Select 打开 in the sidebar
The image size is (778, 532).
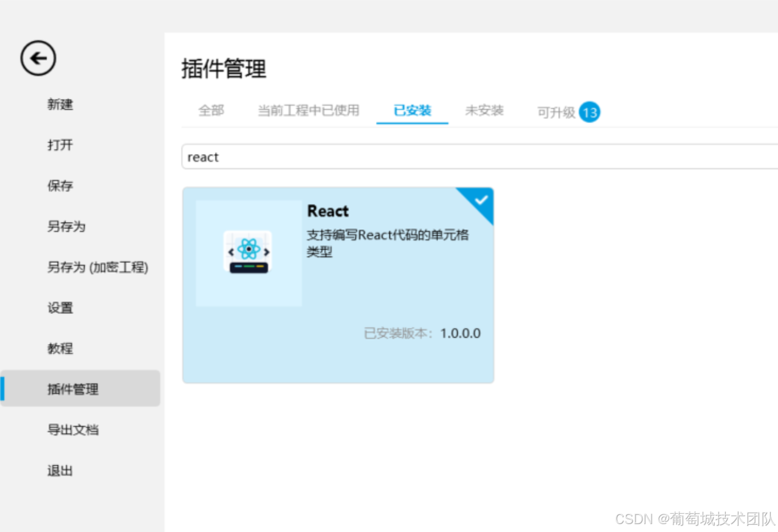point(60,145)
